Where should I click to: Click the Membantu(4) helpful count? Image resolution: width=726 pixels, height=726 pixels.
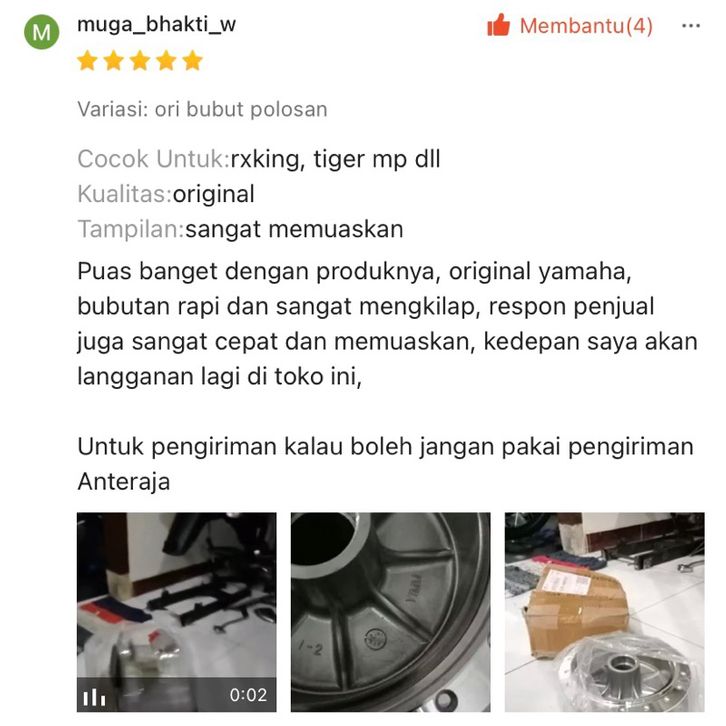[586, 25]
